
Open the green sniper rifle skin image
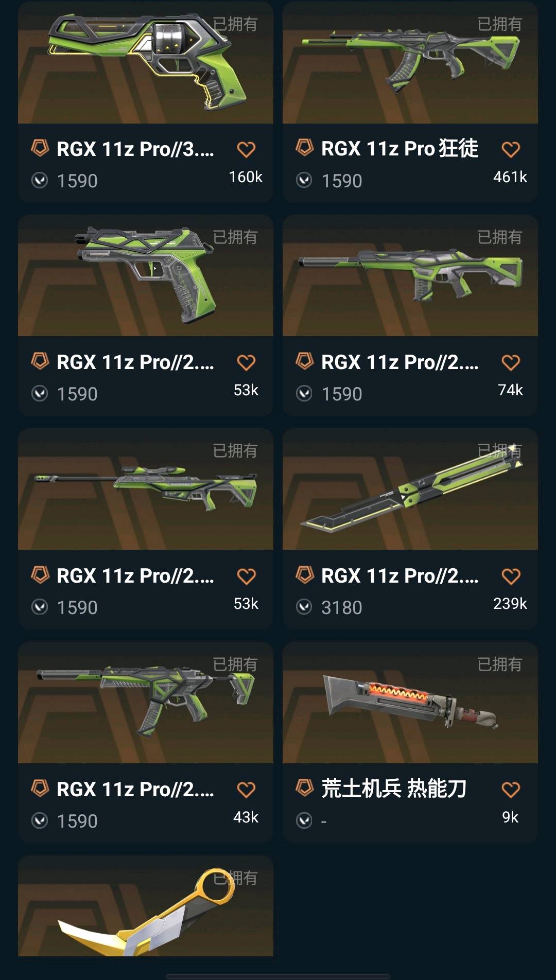point(146,489)
